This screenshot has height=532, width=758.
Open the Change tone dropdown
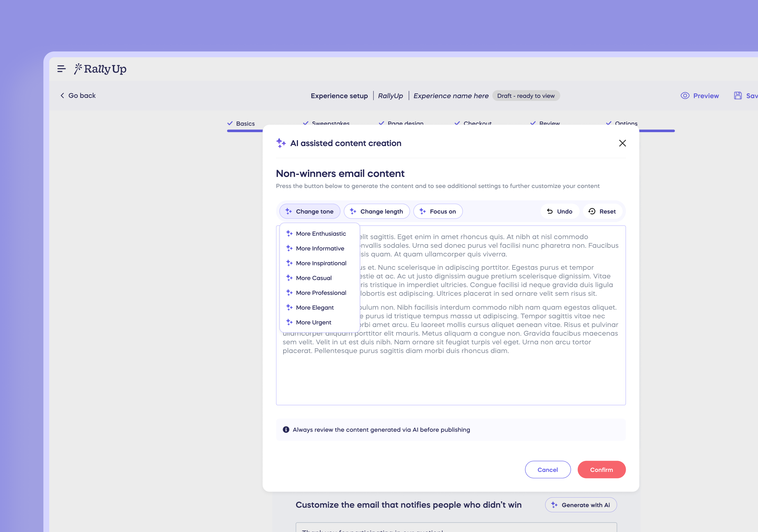tap(310, 211)
